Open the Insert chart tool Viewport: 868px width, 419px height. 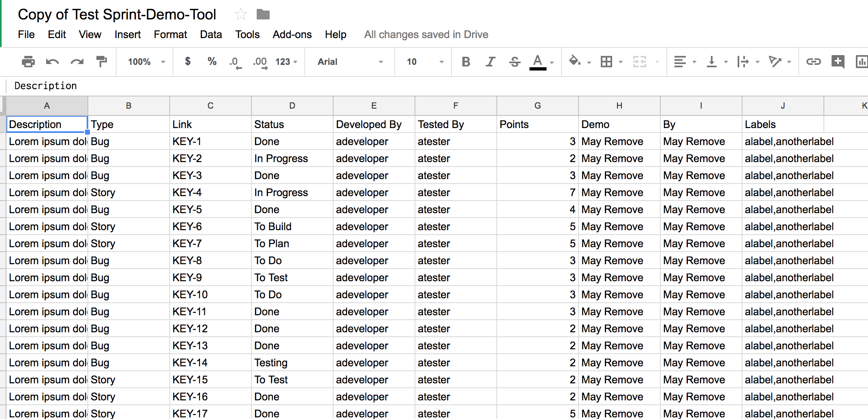point(863,62)
